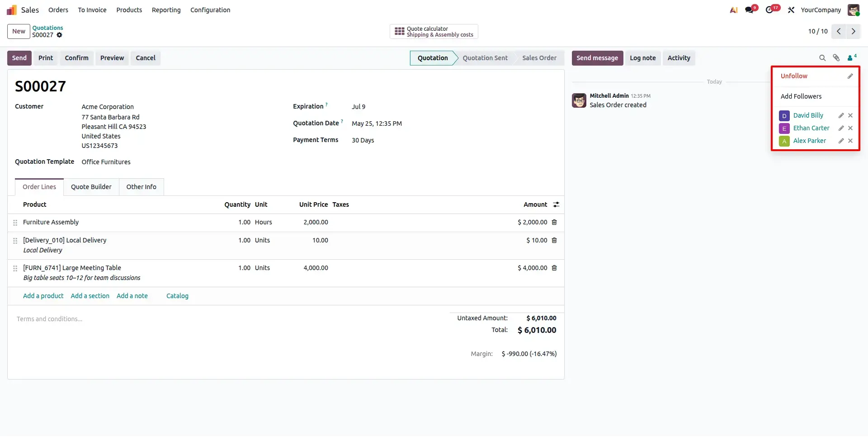Remove follower Alex Parker with X icon
The width and height of the screenshot is (868, 437).
[x=850, y=141]
